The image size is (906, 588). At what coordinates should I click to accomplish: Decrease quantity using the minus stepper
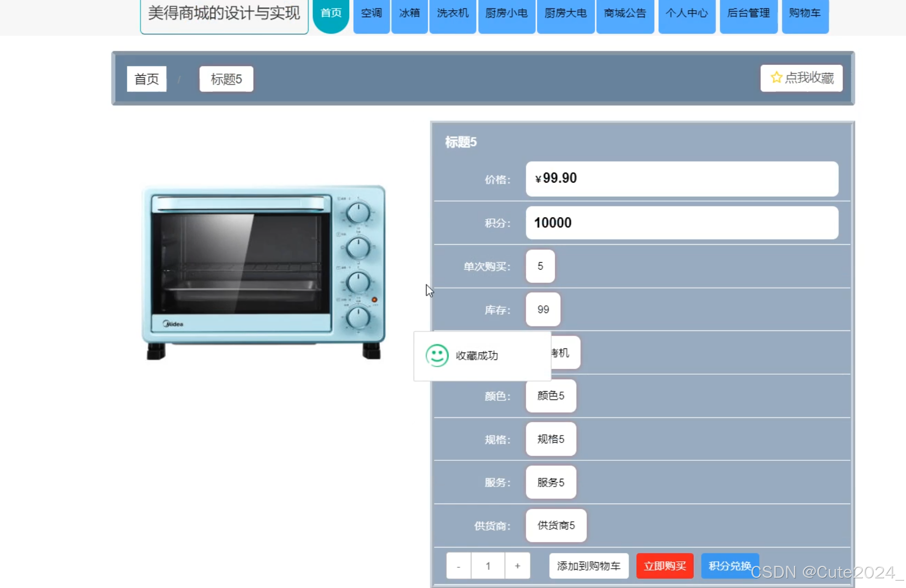coord(458,566)
